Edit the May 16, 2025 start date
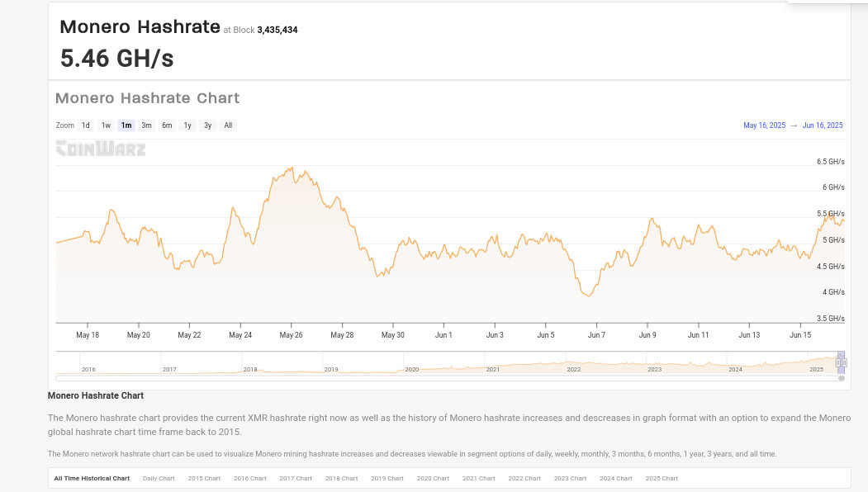 point(764,125)
